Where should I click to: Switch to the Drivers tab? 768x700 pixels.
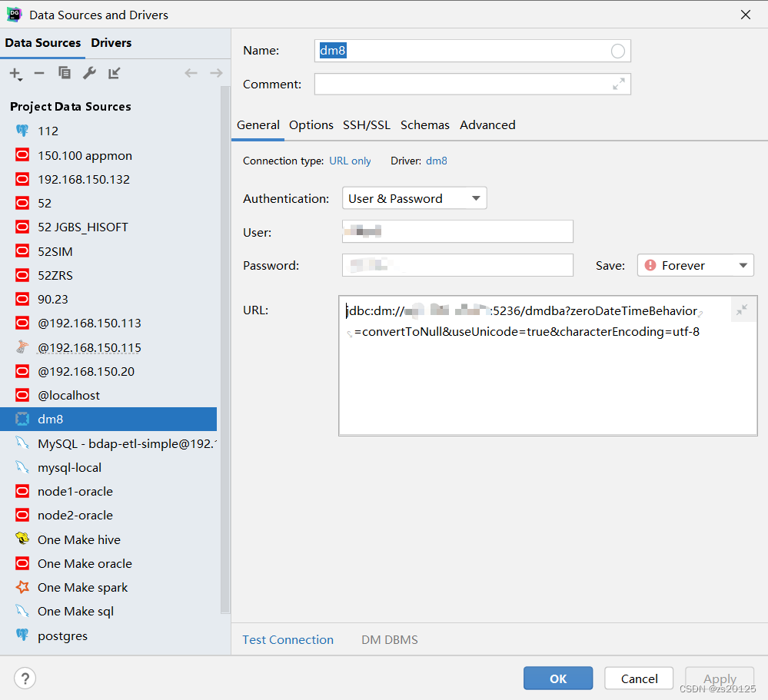point(111,43)
